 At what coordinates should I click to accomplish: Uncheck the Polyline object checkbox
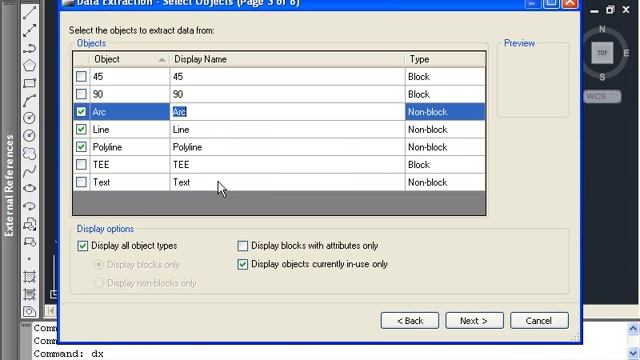tap(81, 147)
